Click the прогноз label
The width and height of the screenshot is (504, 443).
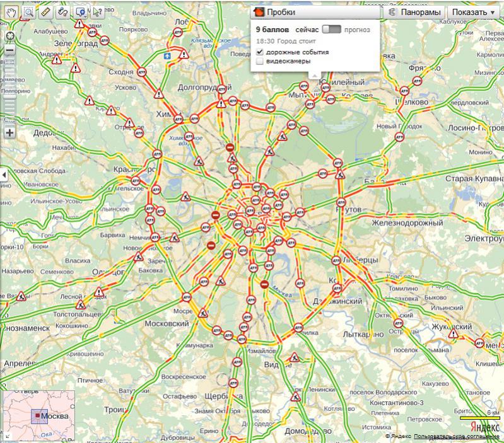[357, 30]
